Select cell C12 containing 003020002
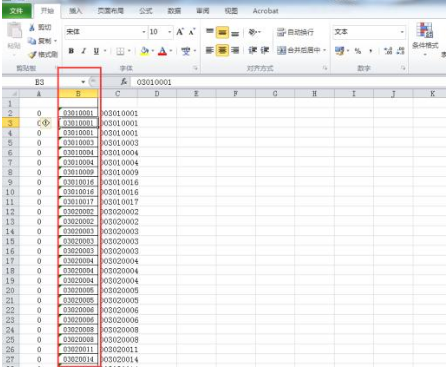This screenshot has height=367, width=446. click(119, 212)
